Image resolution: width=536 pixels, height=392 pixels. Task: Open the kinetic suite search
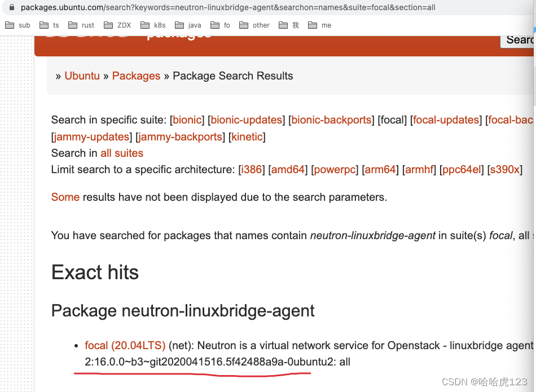pos(247,136)
